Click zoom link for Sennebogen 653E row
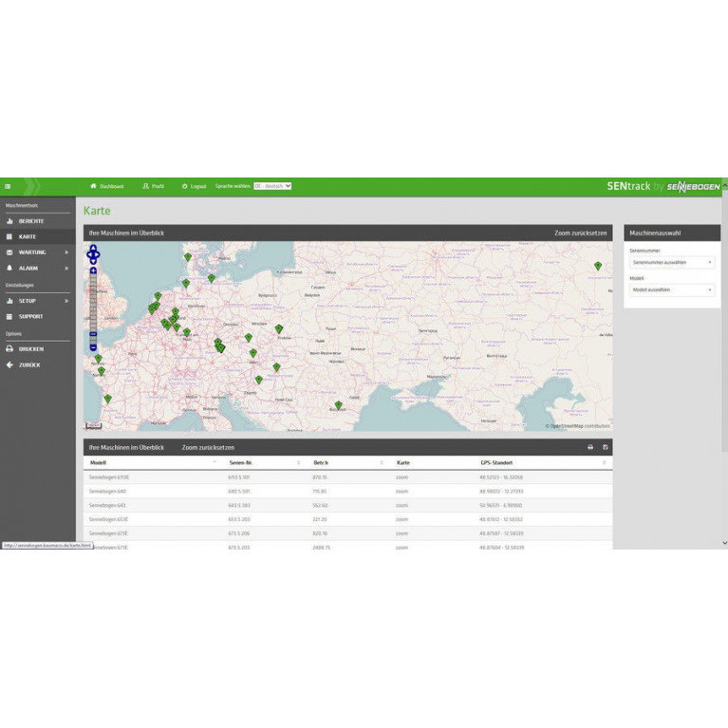Viewport: 728px width, 728px height. (401, 519)
